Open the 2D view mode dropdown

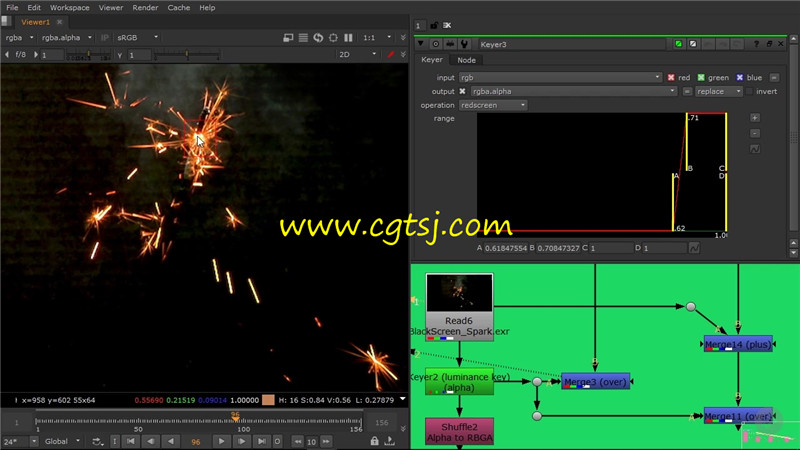357,54
